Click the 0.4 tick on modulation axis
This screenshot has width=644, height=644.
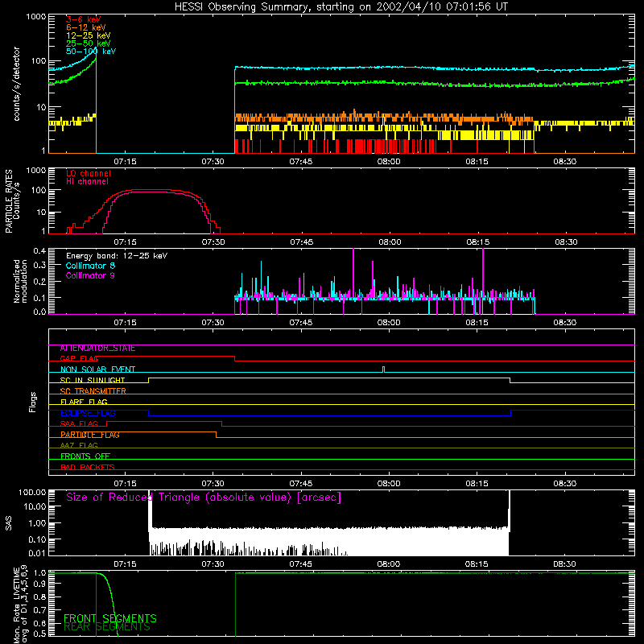click(39, 251)
